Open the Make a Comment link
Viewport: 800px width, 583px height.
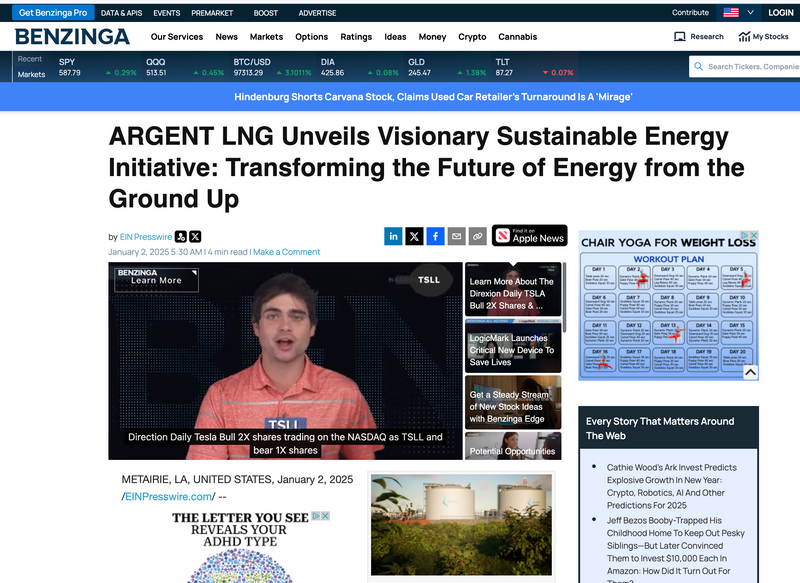click(x=286, y=252)
